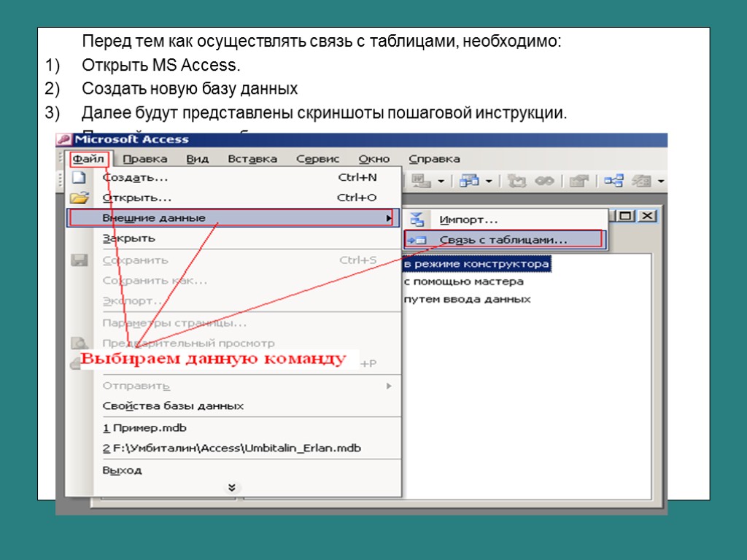Open the Файл menu

click(88, 158)
